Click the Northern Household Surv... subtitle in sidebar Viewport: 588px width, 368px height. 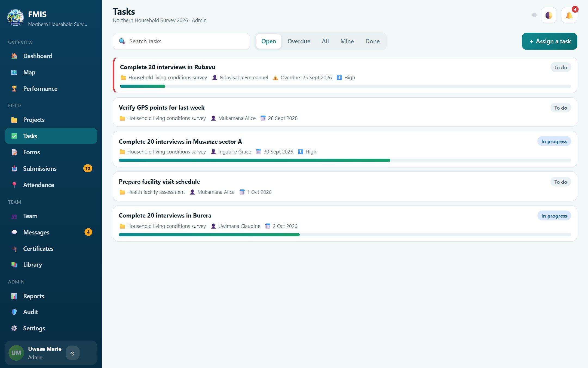pyautogui.click(x=57, y=24)
